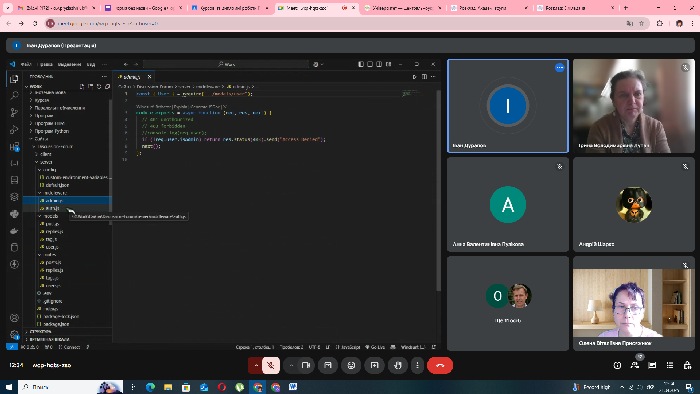Image resolution: width=700 pixels, height=394 pixels.
Task: Open host controls lock icon
Action: click(687, 365)
